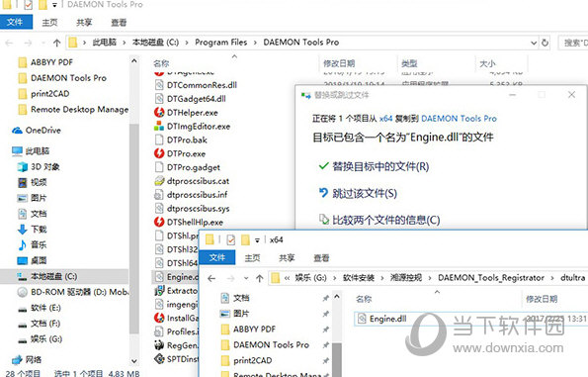
Task: Select Program Files in the address path
Action: [x=221, y=43]
